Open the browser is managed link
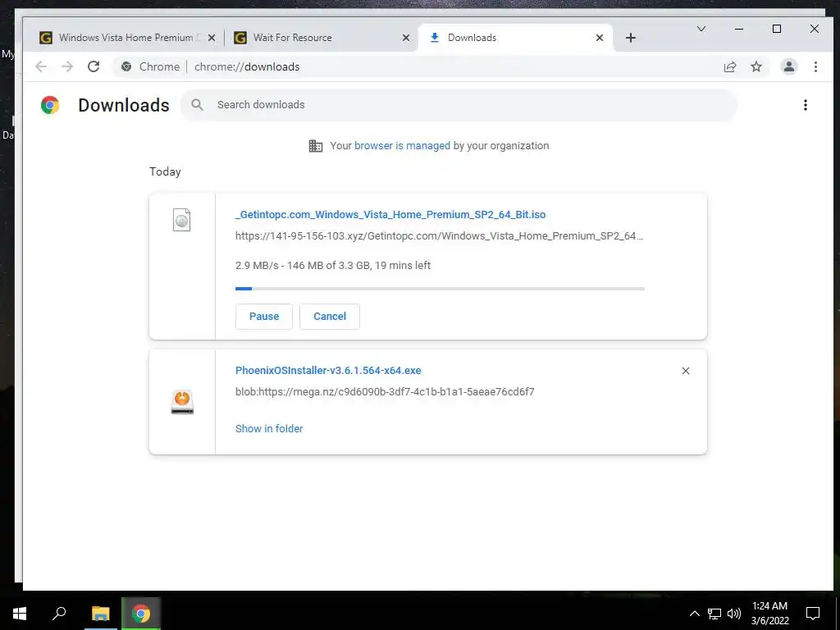Viewport: 840px width, 630px height. coord(402,146)
